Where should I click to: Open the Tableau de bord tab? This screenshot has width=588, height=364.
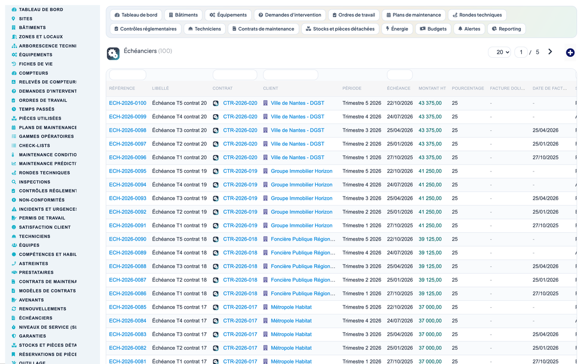[x=136, y=15]
